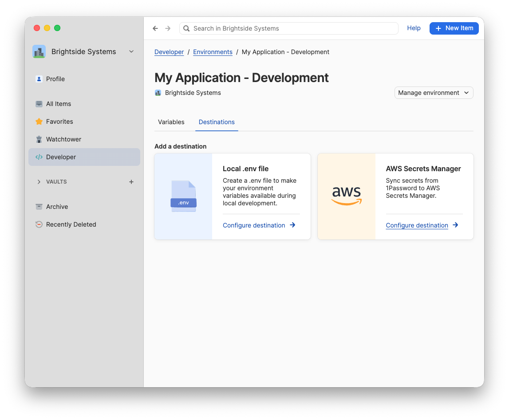Open the Profile section icon
The width and height of the screenshot is (509, 420).
tap(39, 79)
